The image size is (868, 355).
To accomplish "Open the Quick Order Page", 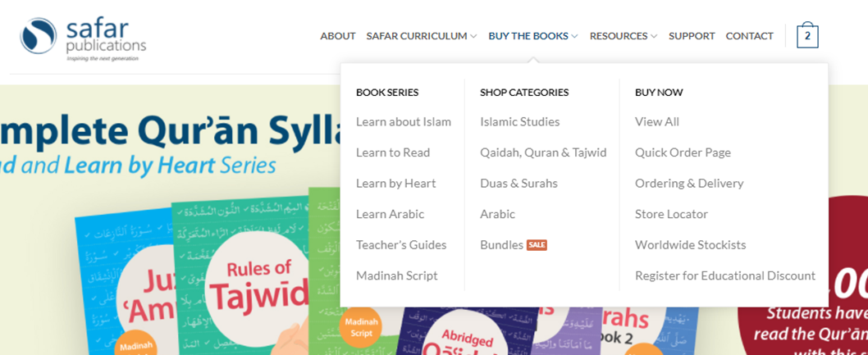I will point(683,152).
